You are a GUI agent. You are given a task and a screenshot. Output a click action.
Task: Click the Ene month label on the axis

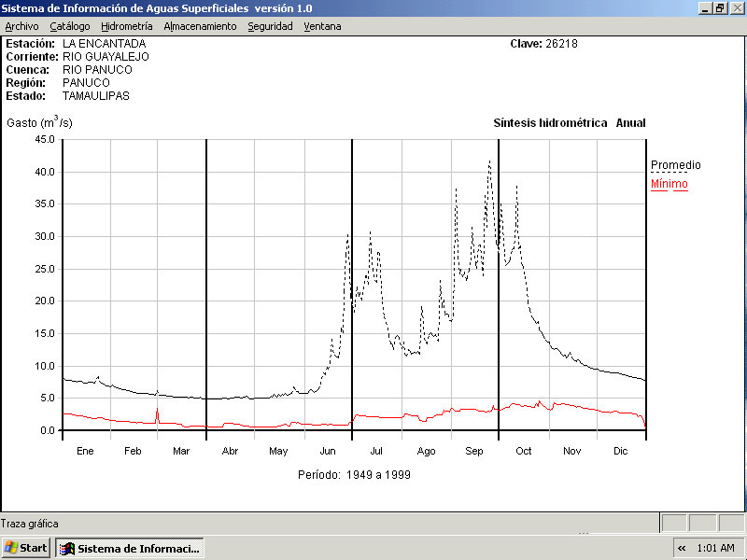[85, 451]
